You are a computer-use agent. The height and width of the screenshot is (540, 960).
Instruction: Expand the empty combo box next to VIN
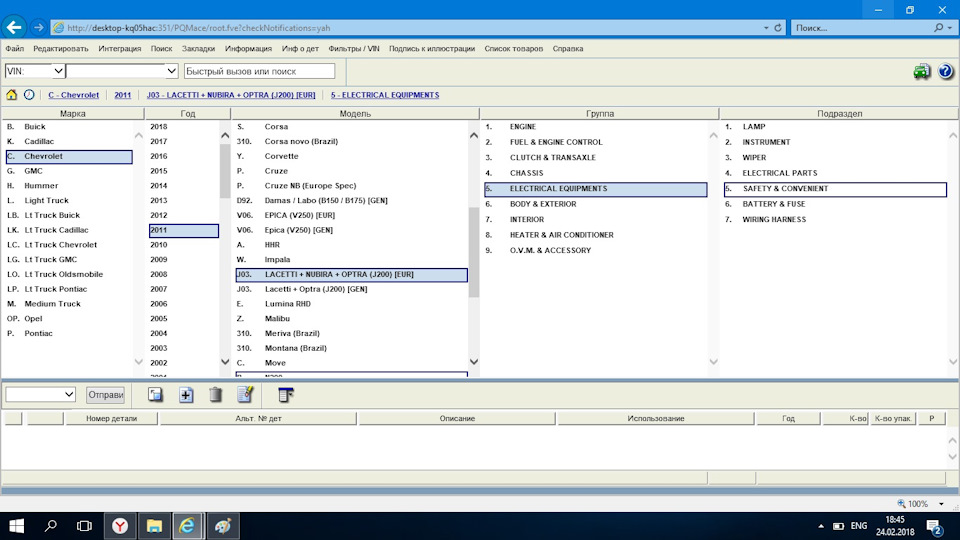click(171, 71)
